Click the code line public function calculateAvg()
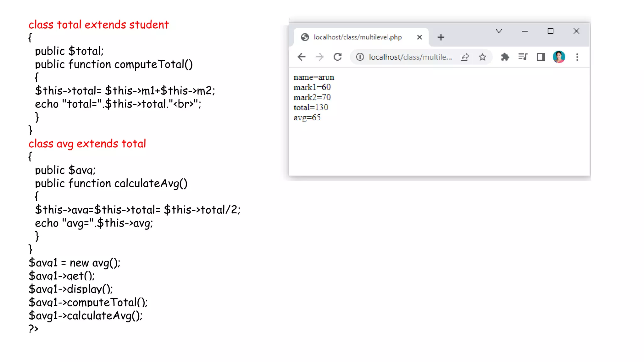 pos(111,184)
